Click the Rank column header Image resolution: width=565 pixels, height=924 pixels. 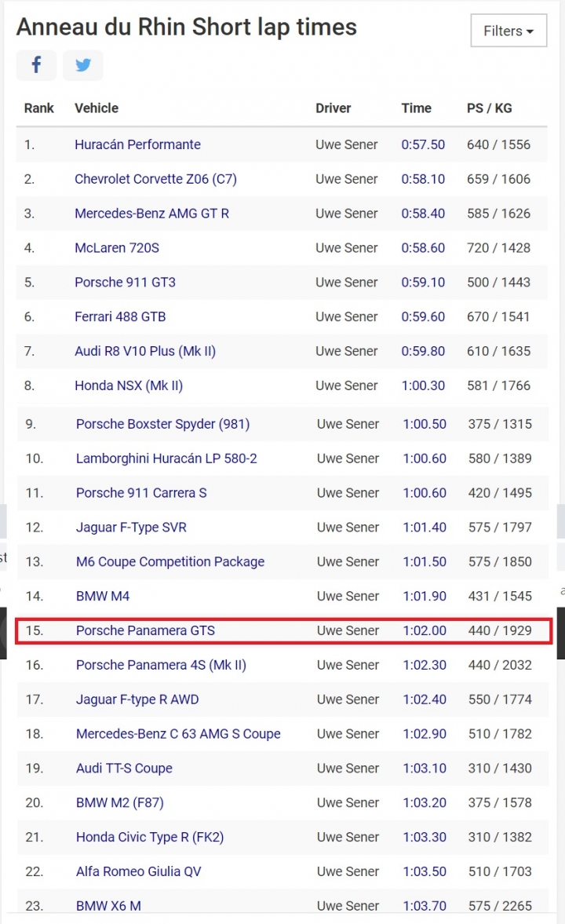(39, 108)
